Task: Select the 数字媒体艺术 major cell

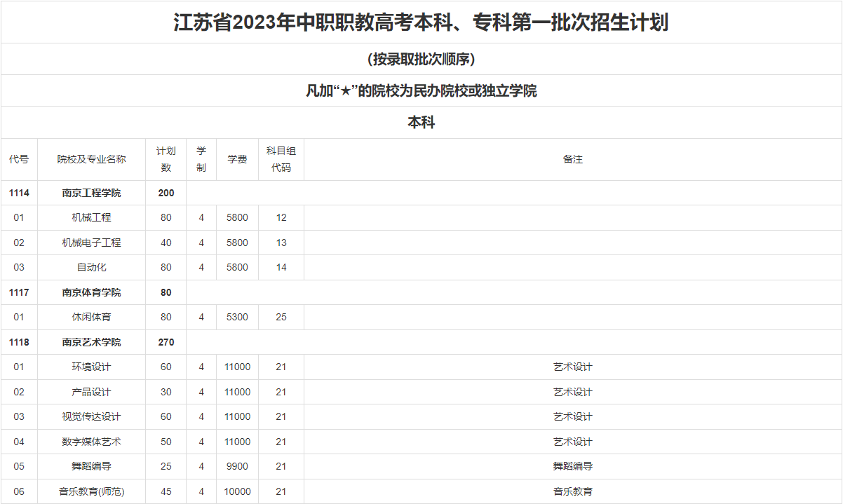Action: (91, 442)
